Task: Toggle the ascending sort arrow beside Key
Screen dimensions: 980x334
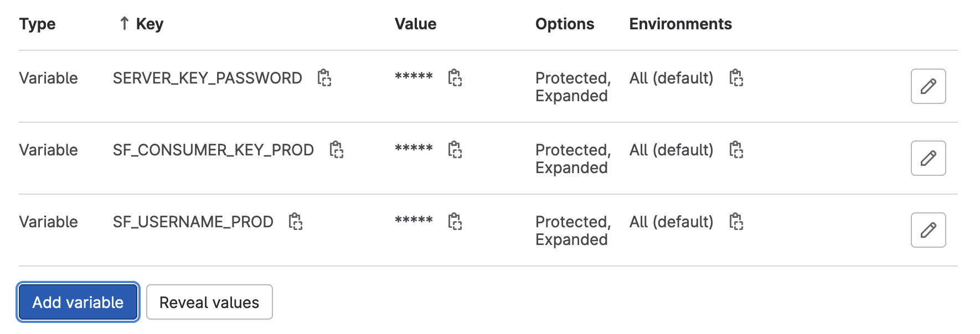Action: coord(125,23)
